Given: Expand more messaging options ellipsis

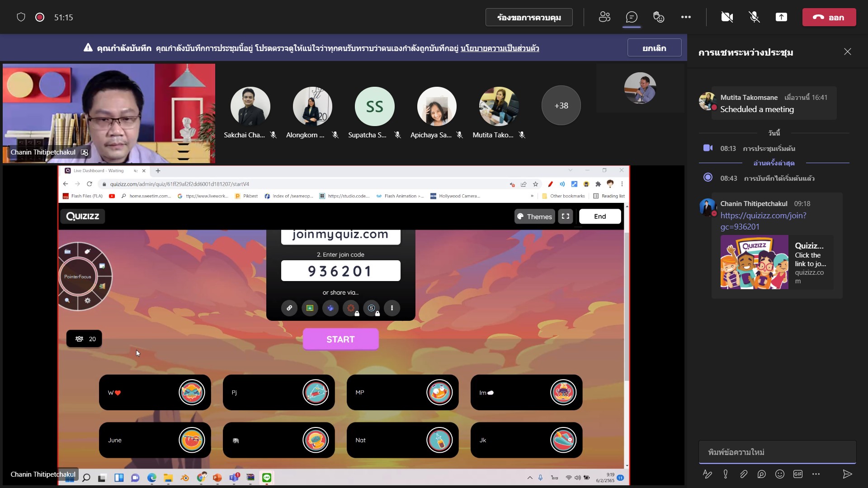Looking at the screenshot, I should coord(816,474).
